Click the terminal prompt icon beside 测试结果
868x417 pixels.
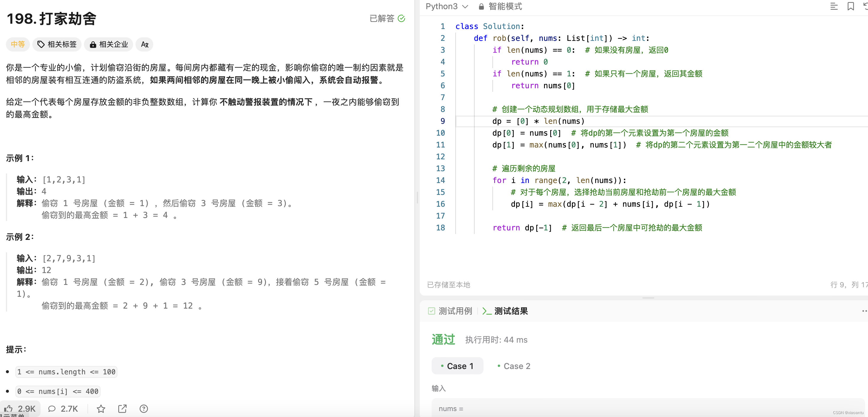pyautogui.click(x=486, y=311)
